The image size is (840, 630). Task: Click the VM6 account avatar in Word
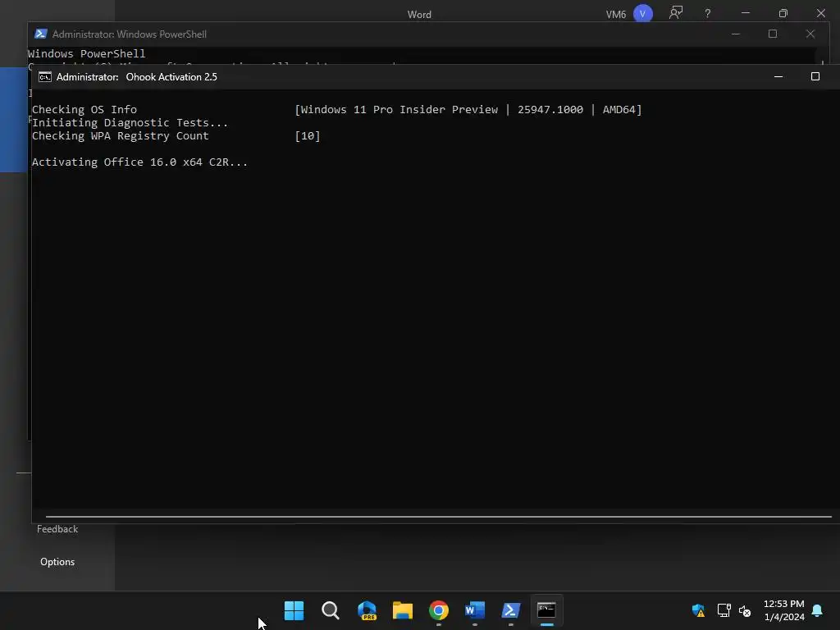642,13
